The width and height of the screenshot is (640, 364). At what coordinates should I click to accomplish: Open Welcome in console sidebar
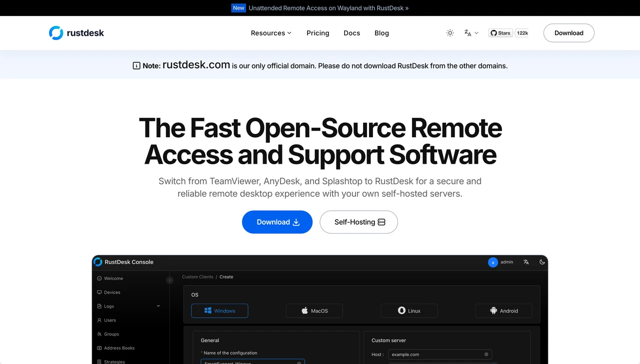110,278
